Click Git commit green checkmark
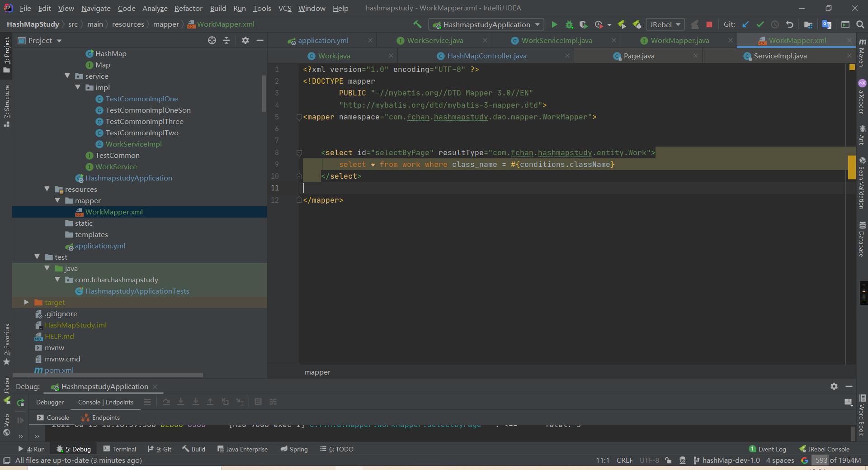 760,24
